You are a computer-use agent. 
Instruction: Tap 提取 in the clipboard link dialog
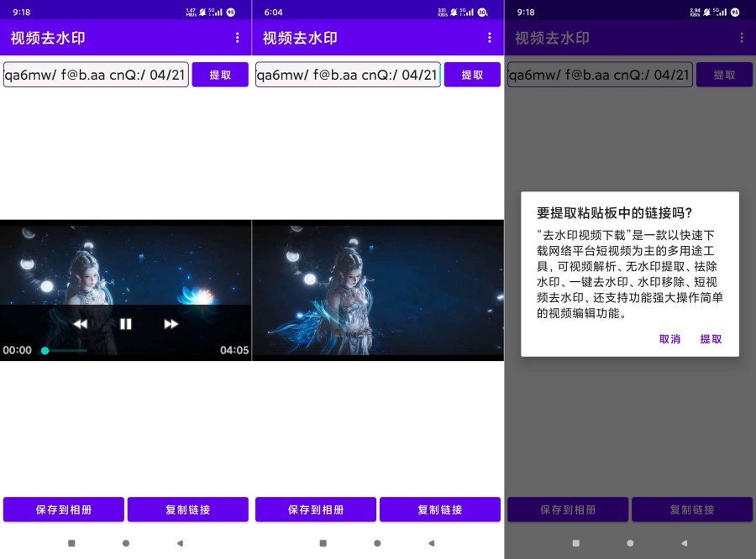coord(711,339)
